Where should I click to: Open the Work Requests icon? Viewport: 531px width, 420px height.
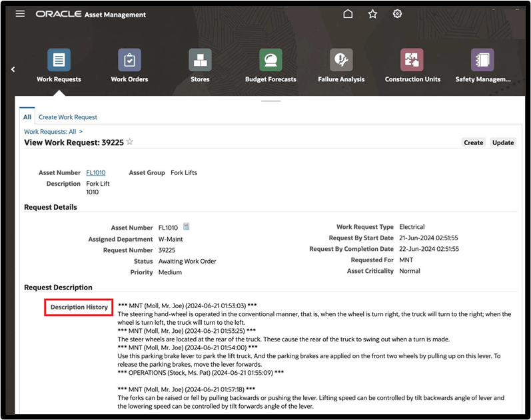tap(59, 60)
